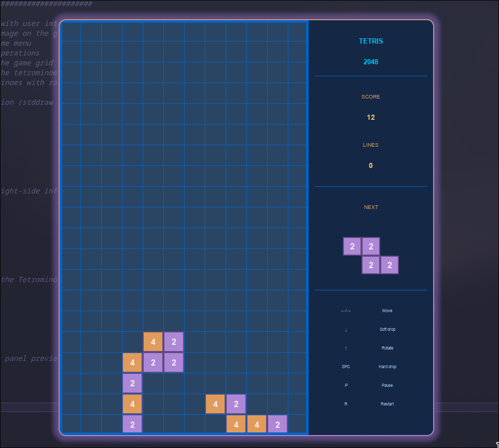Image resolution: width=499 pixels, height=448 pixels.
Task: Click the 'he game grid' comment in the background editor
Action: click(x=27, y=63)
